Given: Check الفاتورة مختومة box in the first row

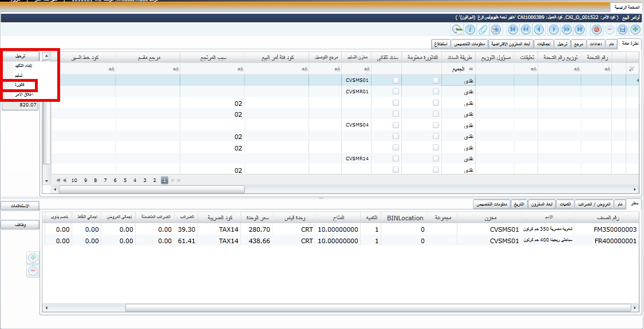Looking at the screenshot, I should 436,81.
